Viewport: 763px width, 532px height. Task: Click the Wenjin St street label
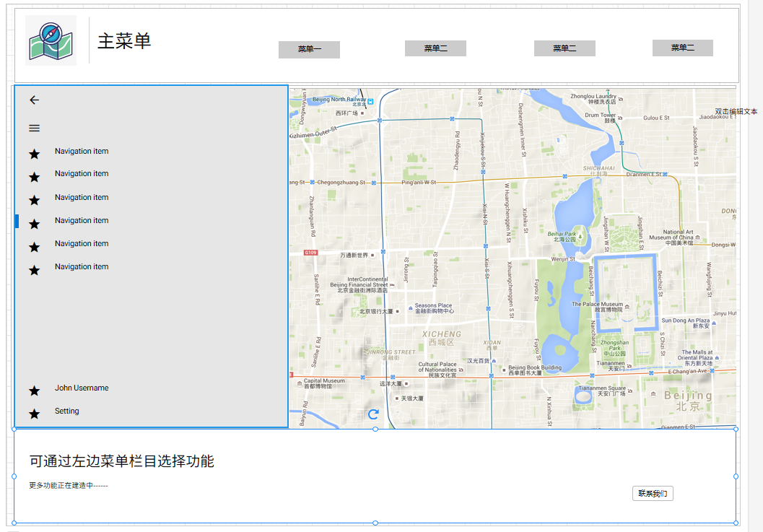(x=563, y=259)
